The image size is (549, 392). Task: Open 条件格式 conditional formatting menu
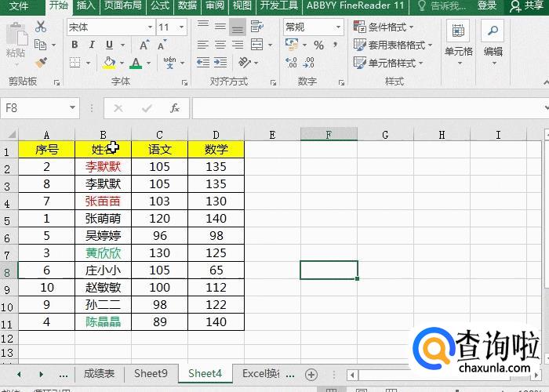point(384,27)
